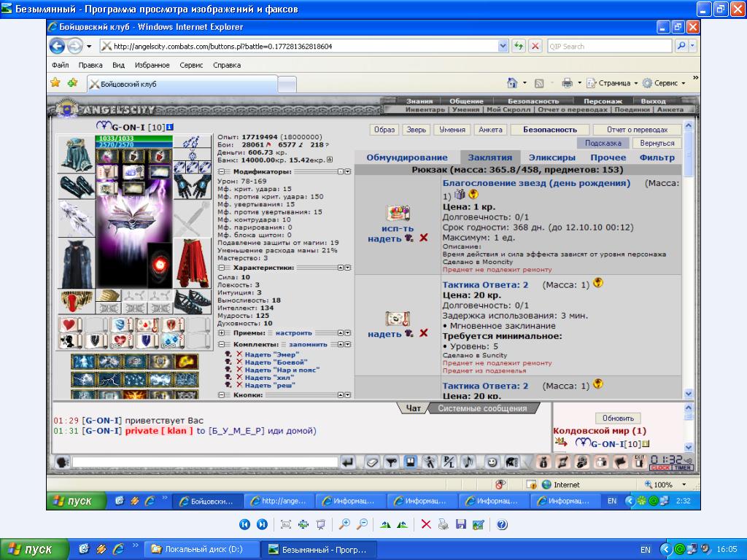Open the Фильтр tab

(x=657, y=157)
